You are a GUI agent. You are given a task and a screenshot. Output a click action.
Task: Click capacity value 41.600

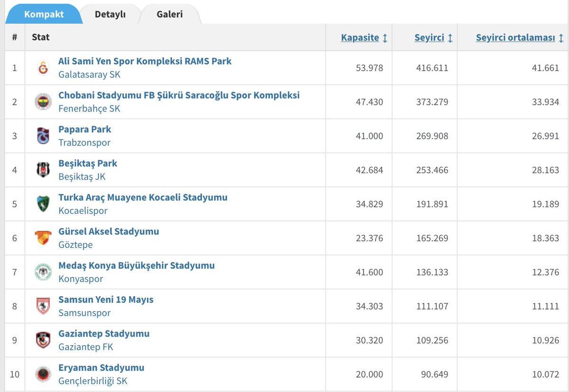point(369,273)
